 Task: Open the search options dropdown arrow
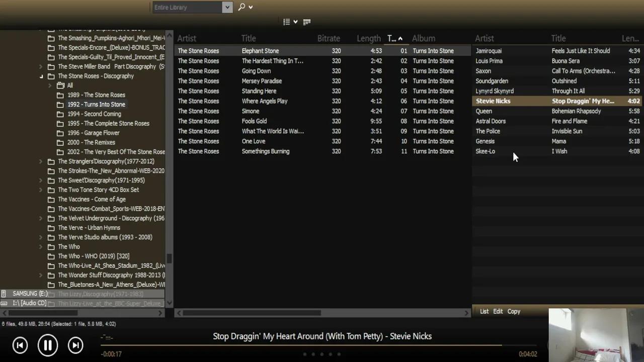251,7
